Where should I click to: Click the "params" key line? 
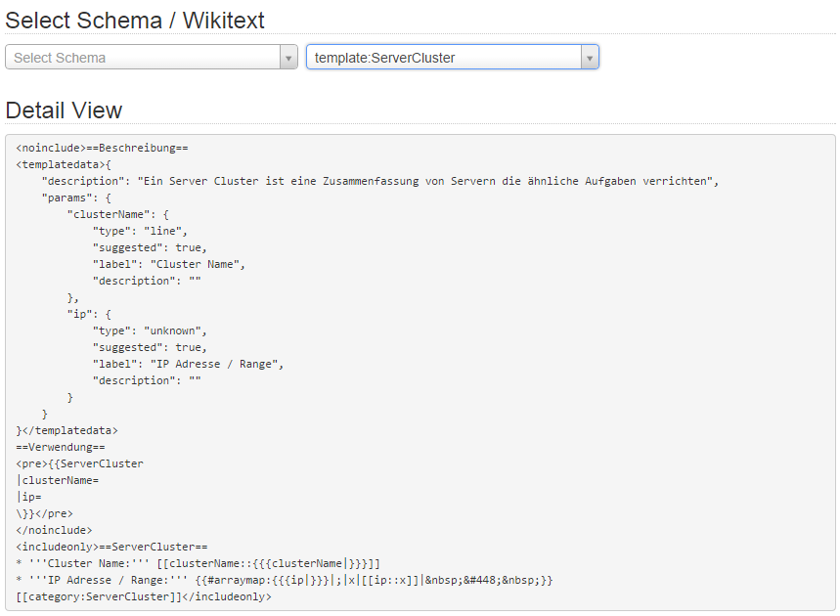point(76,198)
